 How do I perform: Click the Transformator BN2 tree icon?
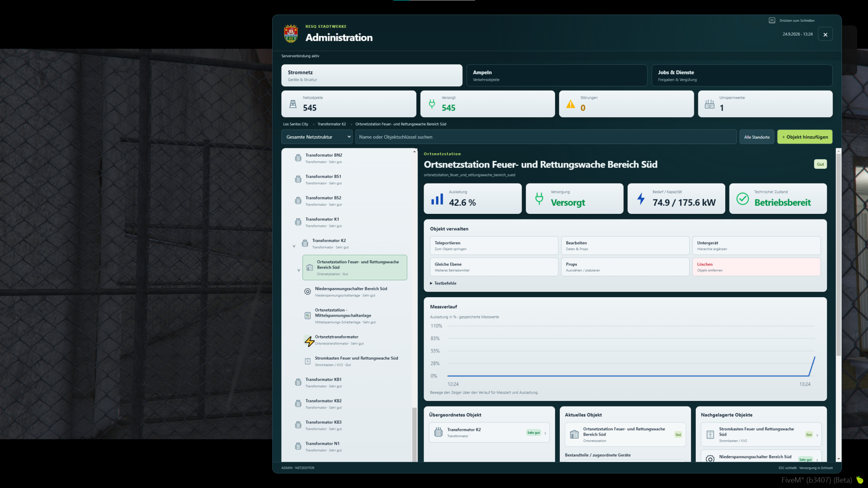pos(298,158)
